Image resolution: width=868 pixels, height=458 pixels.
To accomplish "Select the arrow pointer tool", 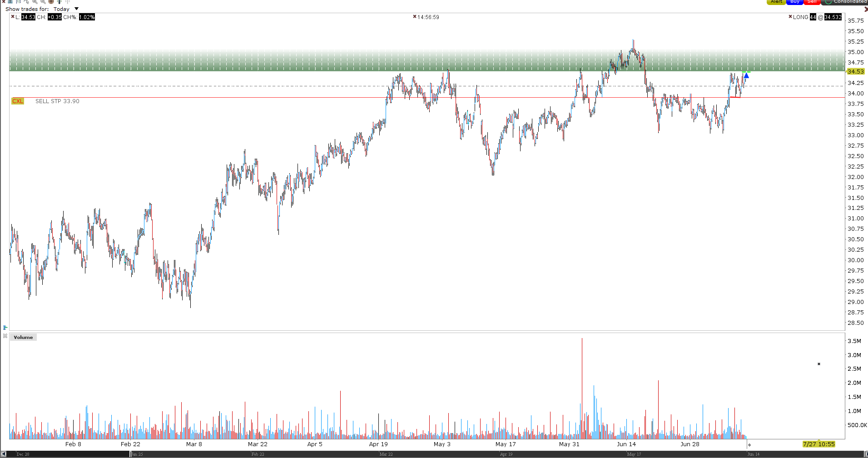I will pyautogui.click(x=26, y=1).
